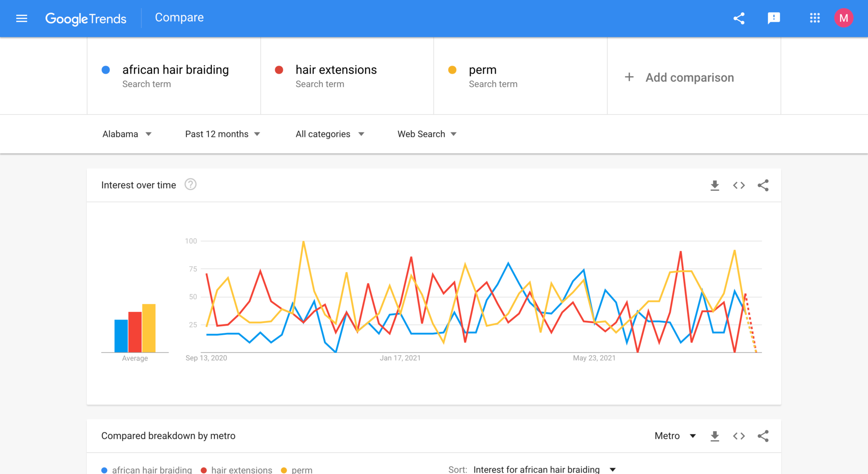Change the Web Search type dropdown
This screenshot has width=868, height=474.
click(427, 134)
